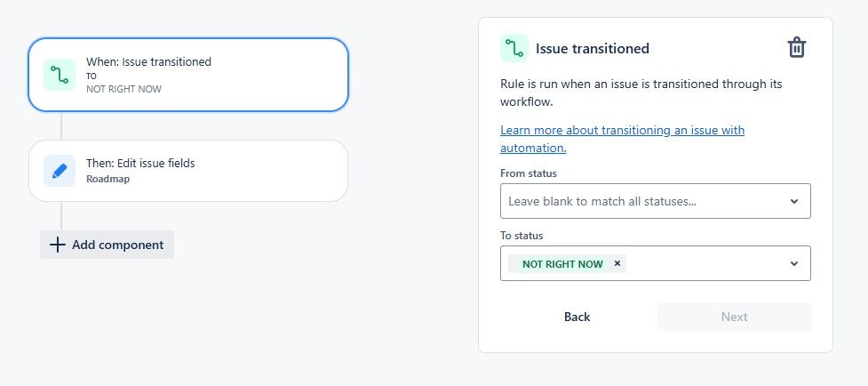The height and width of the screenshot is (386, 868).
Task: Select the Then: Edit issue fields action
Action: tap(188, 171)
